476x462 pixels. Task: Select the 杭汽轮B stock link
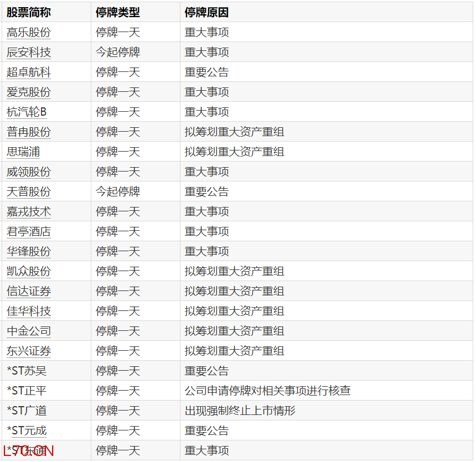tap(27, 112)
